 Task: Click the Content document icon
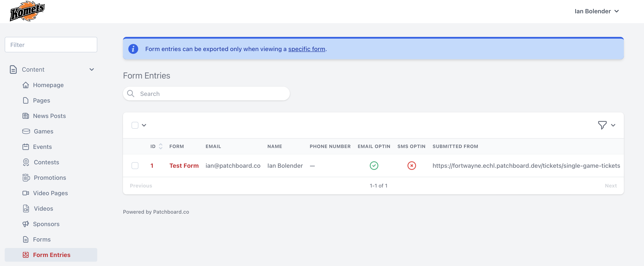click(13, 70)
